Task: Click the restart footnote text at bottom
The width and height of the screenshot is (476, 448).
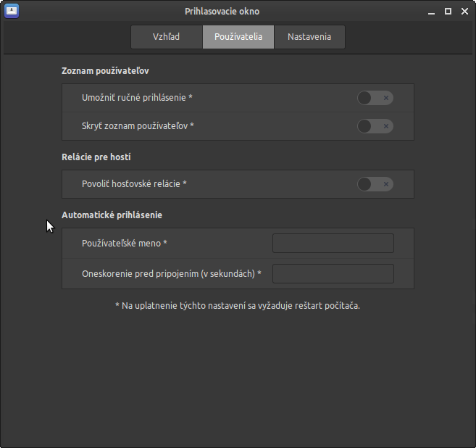Action: click(x=238, y=306)
